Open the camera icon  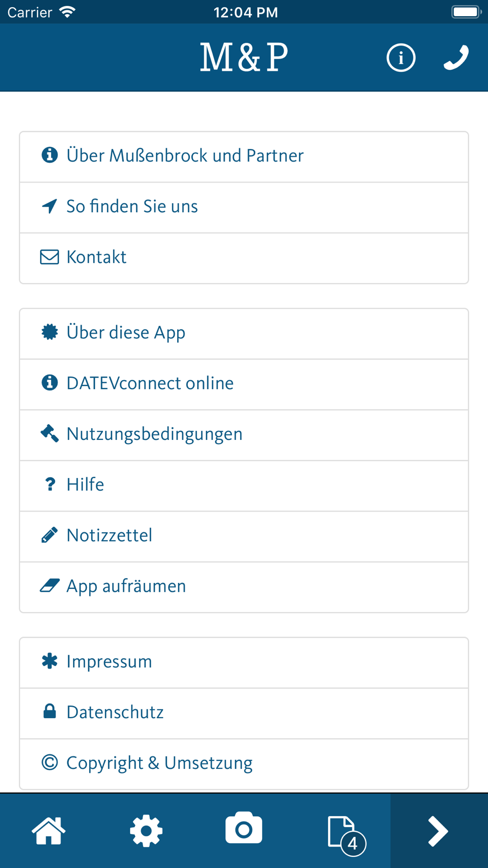tap(244, 828)
